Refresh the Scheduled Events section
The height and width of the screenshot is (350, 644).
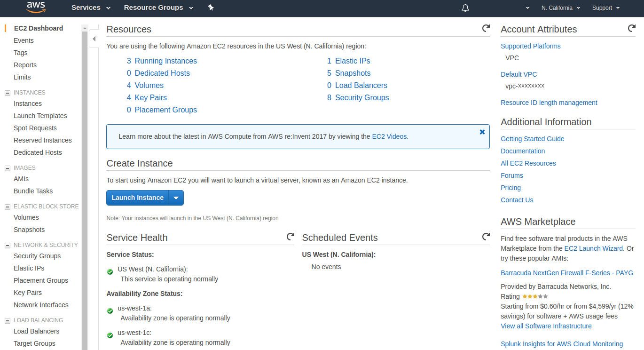486,236
